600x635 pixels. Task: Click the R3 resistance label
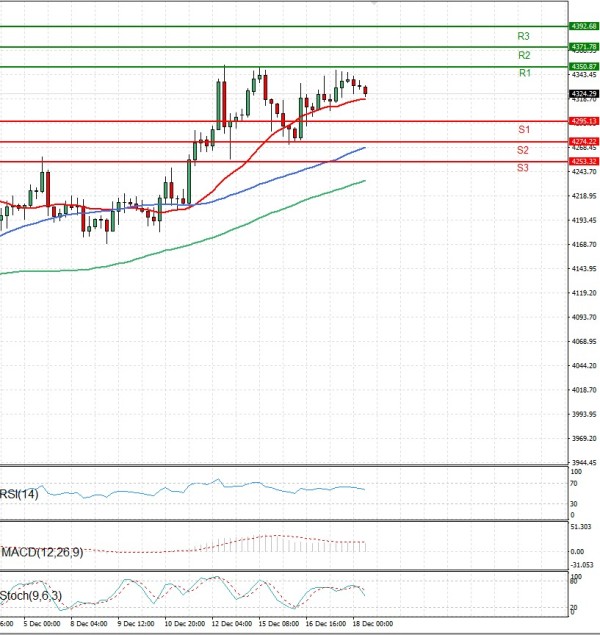pos(524,35)
